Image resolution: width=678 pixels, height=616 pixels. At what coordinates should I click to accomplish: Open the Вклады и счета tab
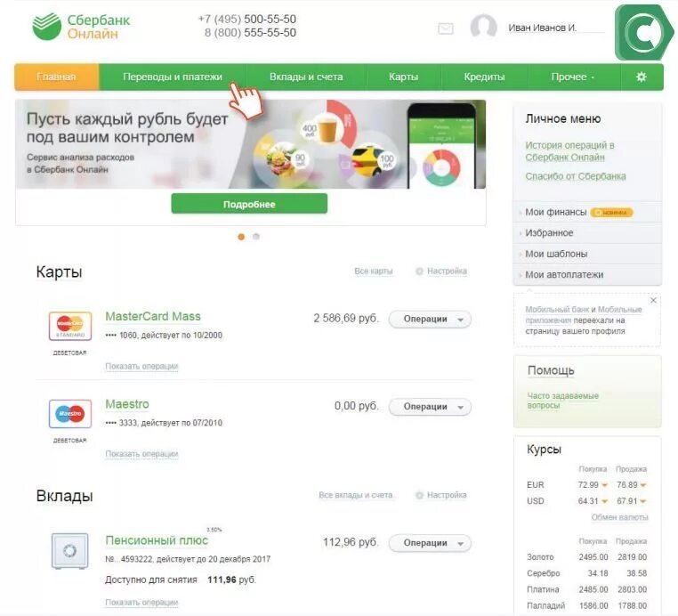(306, 77)
